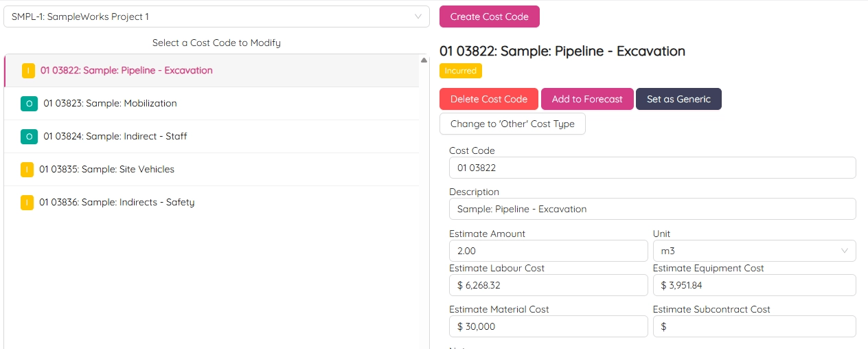Click the Cost Code input field
868x349 pixels.
click(652, 168)
